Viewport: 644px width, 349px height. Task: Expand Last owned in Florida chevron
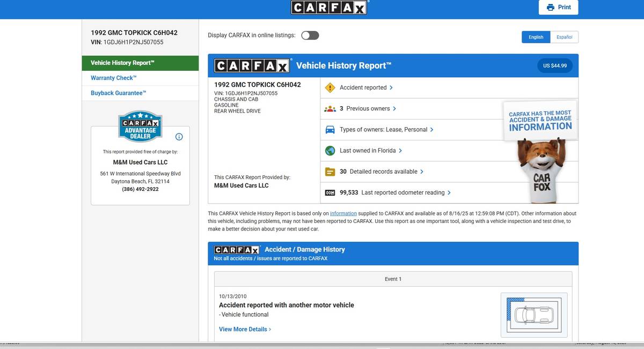click(400, 151)
